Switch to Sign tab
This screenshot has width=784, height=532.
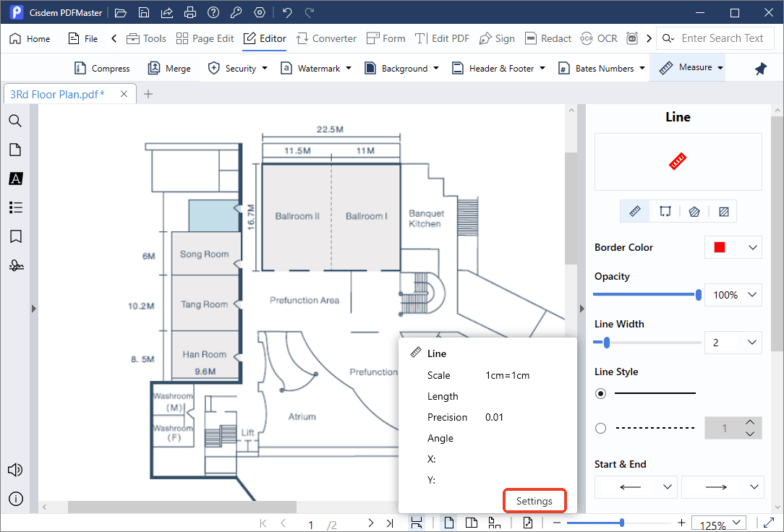(496, 38)
